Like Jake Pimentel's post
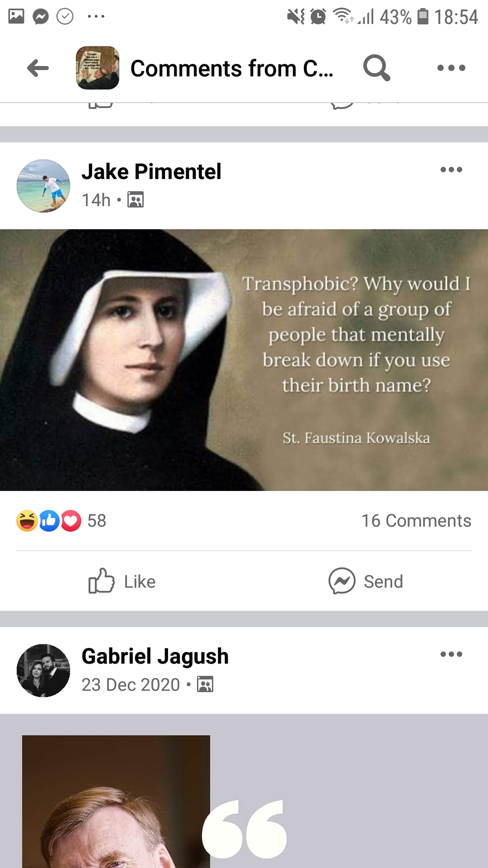Image resolution: width=488 pixels, height=868 pixels. pos(122,581)
